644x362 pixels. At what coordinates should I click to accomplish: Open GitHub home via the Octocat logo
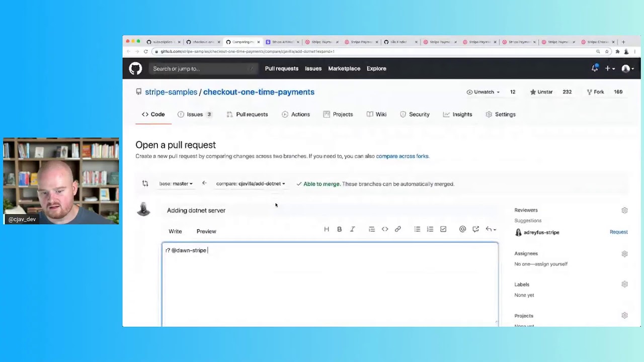(135, 68)
